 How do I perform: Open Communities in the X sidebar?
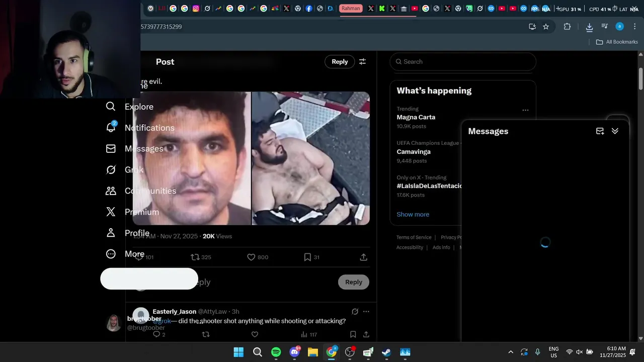(x=140, y=191)
